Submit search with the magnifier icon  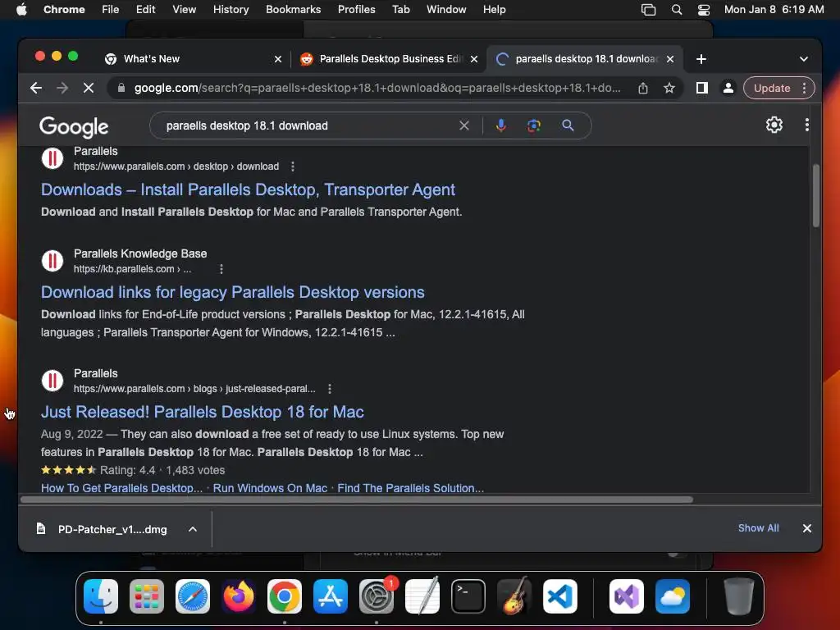pyautogui.click(x=568, y=126)
